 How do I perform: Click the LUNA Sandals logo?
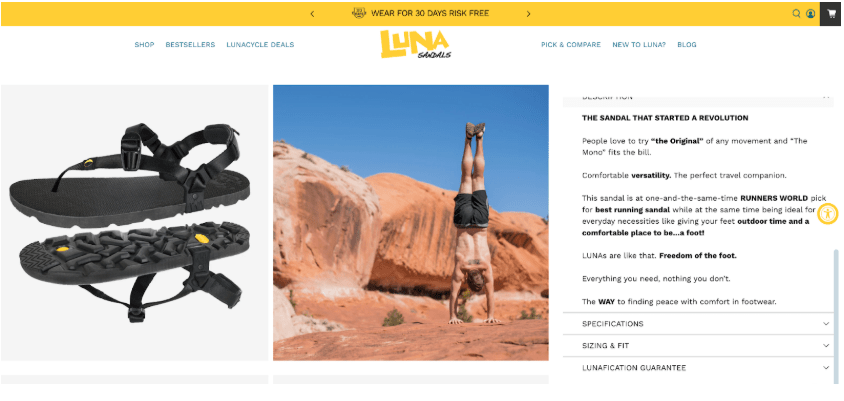click(x=416, y=44)
